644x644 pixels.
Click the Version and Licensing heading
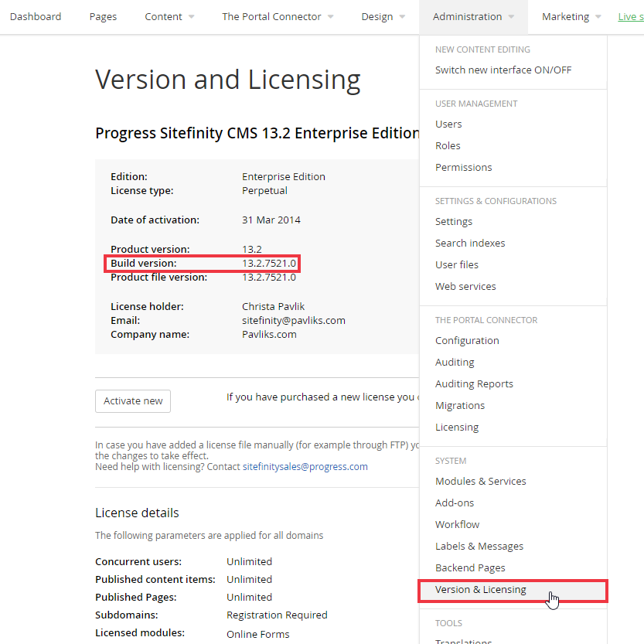[x=228, y=80]
